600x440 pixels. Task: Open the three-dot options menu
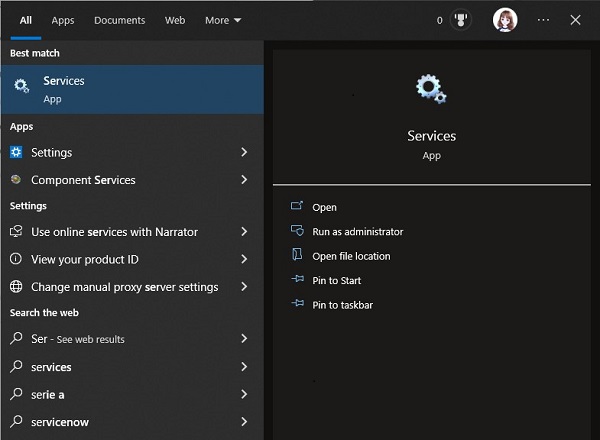point(543,20)
